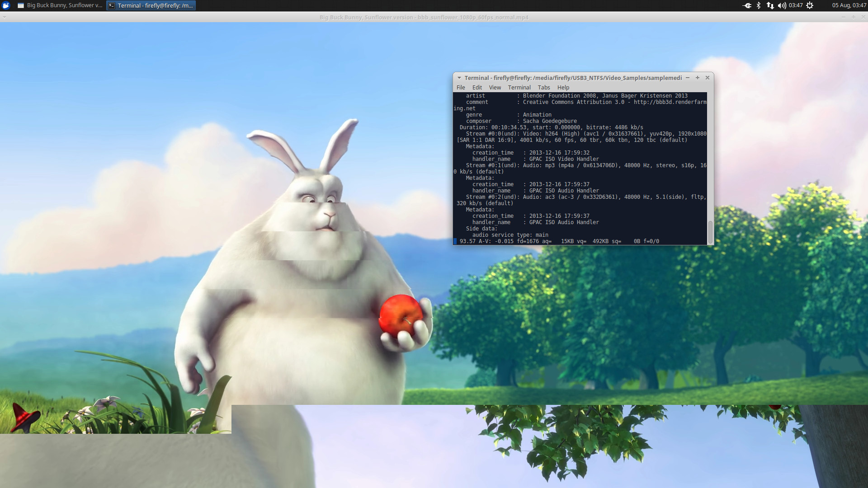Show the 03:47 panel clock

(x=796, y=5)
